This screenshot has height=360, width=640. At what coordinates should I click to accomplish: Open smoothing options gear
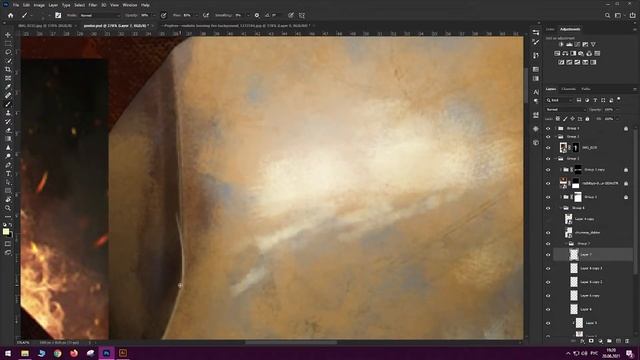coord(257,16)
